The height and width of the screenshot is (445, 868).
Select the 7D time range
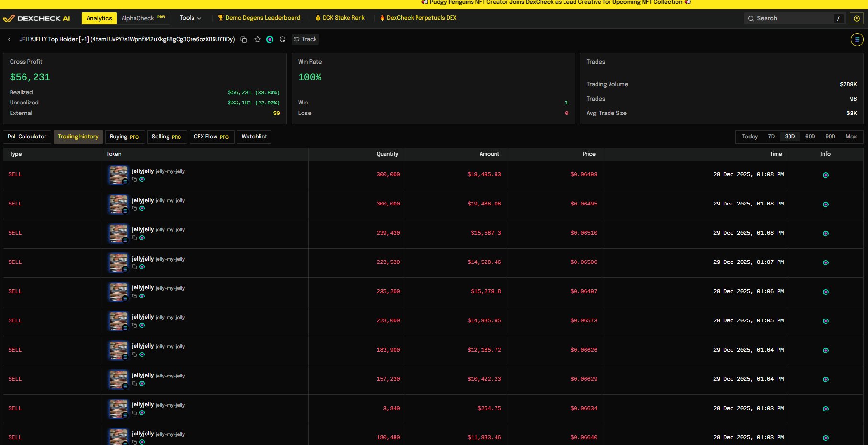pyautogui.click(x=771, y=137)
